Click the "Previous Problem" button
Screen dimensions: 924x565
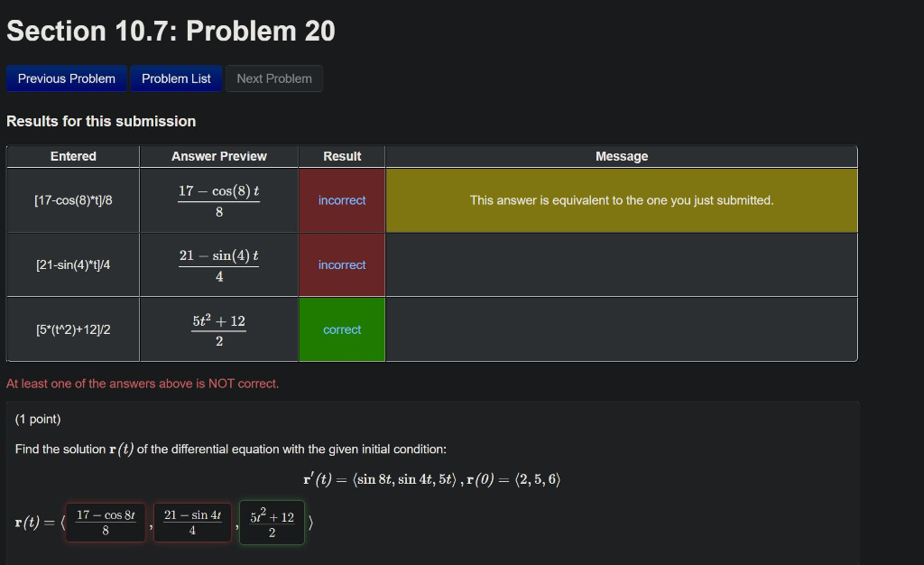click(x=66, y=79)
